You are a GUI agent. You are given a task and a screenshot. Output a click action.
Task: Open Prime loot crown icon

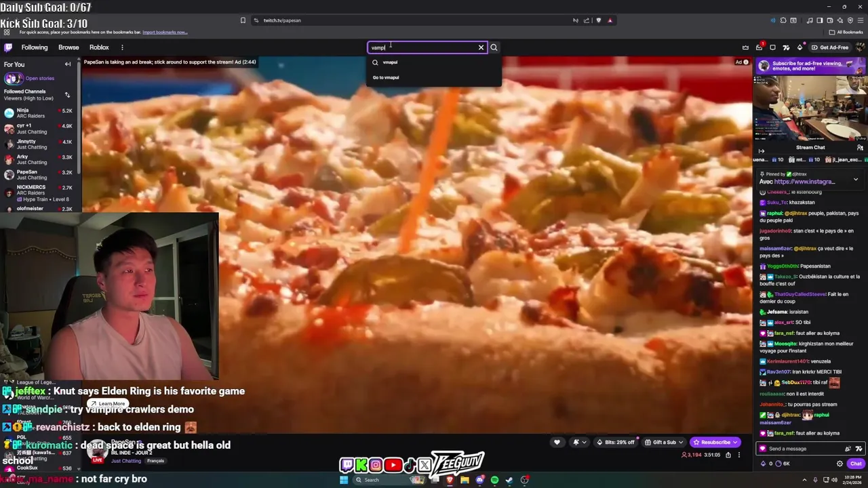pos(745,47)
